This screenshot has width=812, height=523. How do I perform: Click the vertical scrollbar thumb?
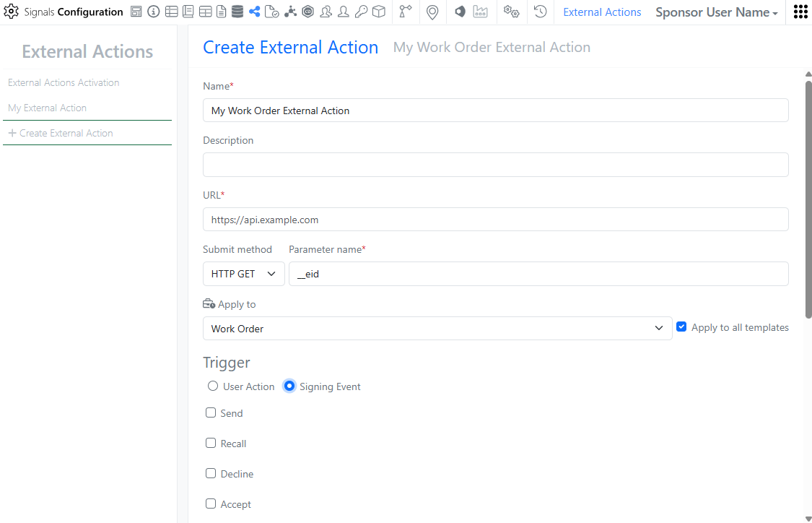[808, 199]
